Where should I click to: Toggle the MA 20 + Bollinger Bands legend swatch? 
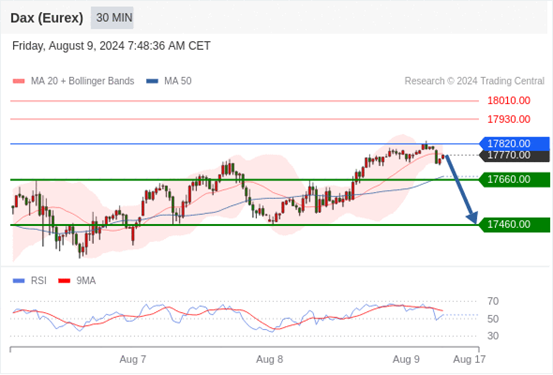tap(19, 81)
